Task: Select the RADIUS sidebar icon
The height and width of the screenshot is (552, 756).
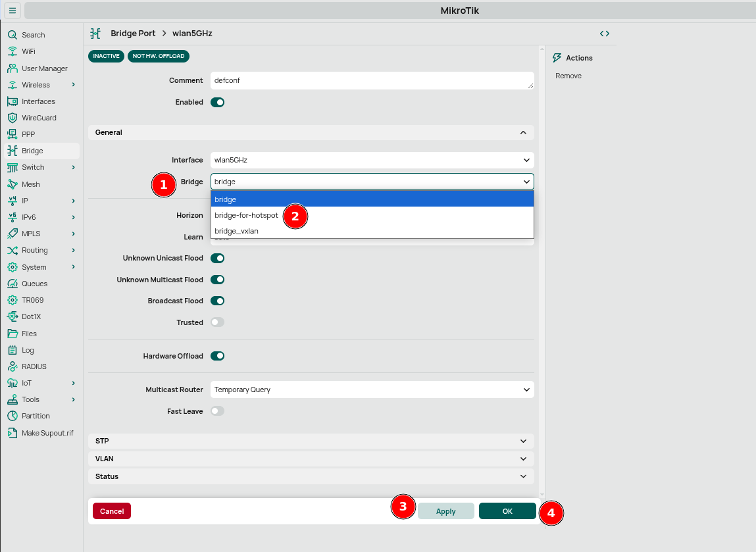Action: [13, 366]
